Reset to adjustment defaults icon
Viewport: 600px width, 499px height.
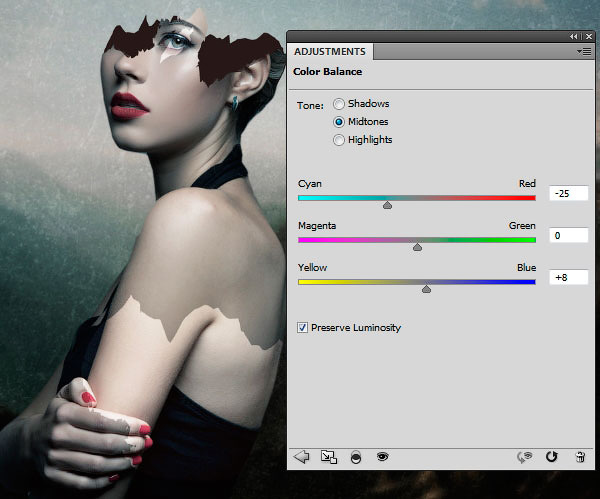coord(552,457)
